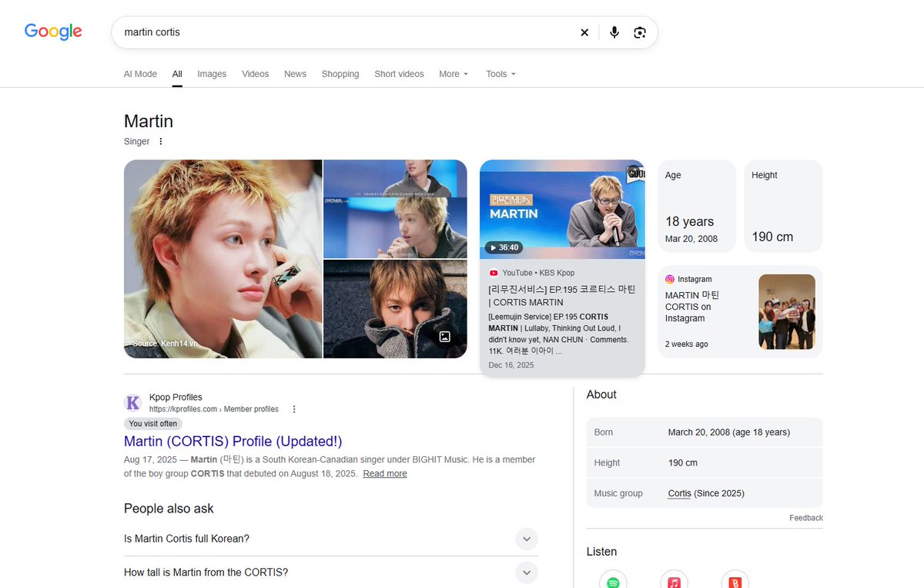Viewport: 924px width, 588px height.
Task: Open the Kpop Profiles result options menu
Action: pos(294,409)
